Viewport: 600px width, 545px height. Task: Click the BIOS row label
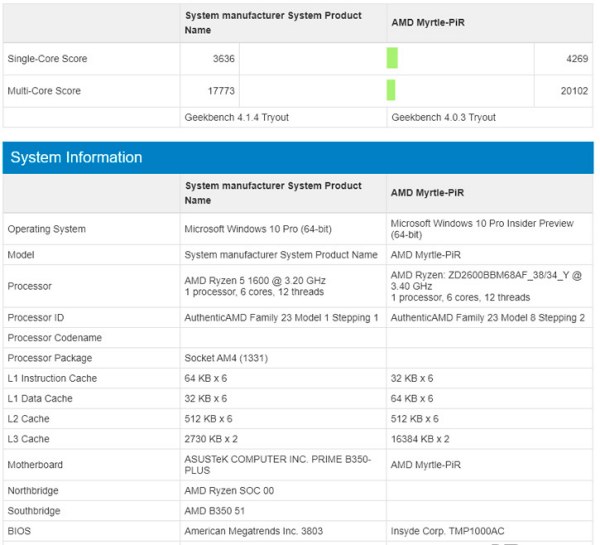(x=19, y=531)
